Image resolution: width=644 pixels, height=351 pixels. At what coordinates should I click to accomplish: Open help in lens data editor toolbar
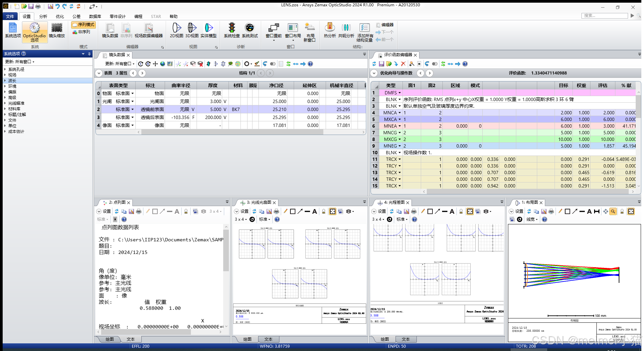(310, 64)
